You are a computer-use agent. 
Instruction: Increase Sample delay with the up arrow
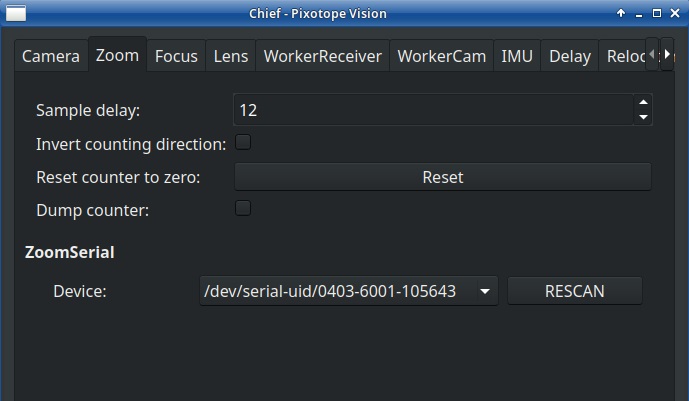click(x=643, y=102)
